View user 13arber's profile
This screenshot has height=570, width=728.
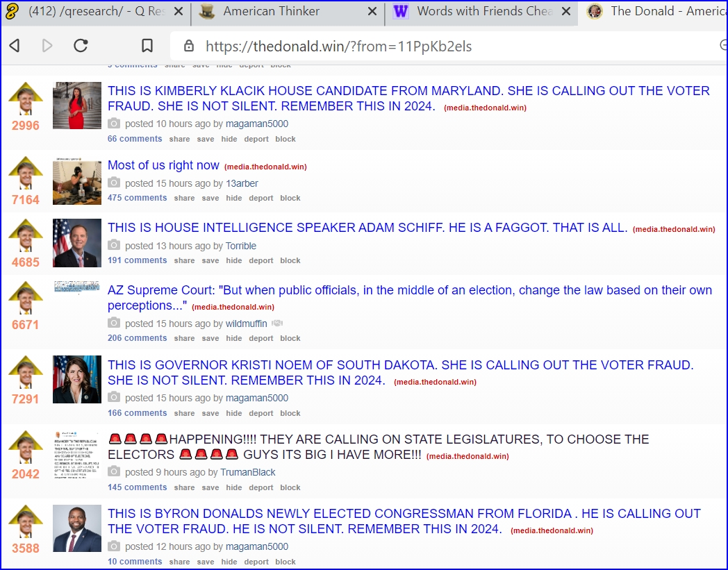pyautogui.click(x=242, y=183)
